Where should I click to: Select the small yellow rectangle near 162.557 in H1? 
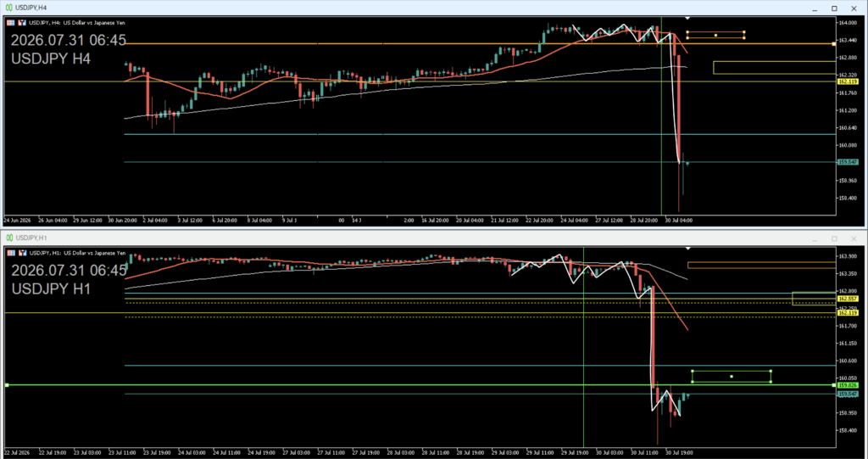pos(814,299)
